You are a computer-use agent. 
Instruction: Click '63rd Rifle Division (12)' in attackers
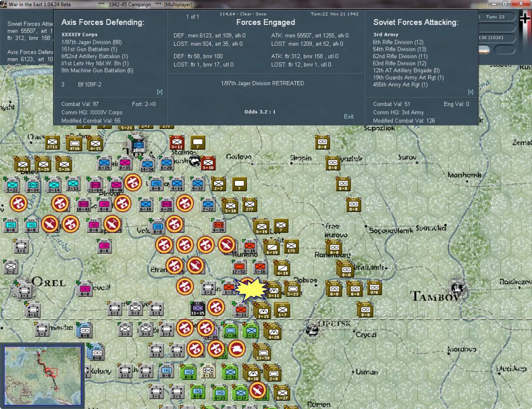tap(400, 63)
